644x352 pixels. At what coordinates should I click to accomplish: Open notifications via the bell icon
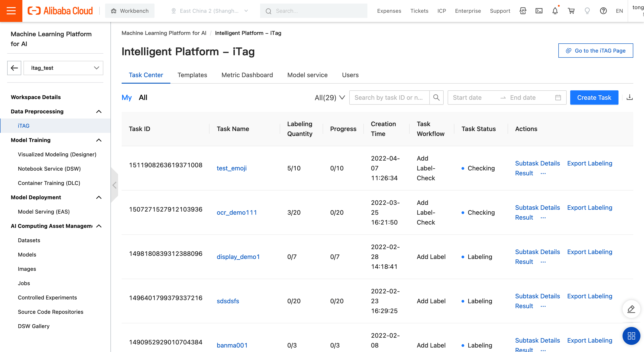(x=555, y=11)
